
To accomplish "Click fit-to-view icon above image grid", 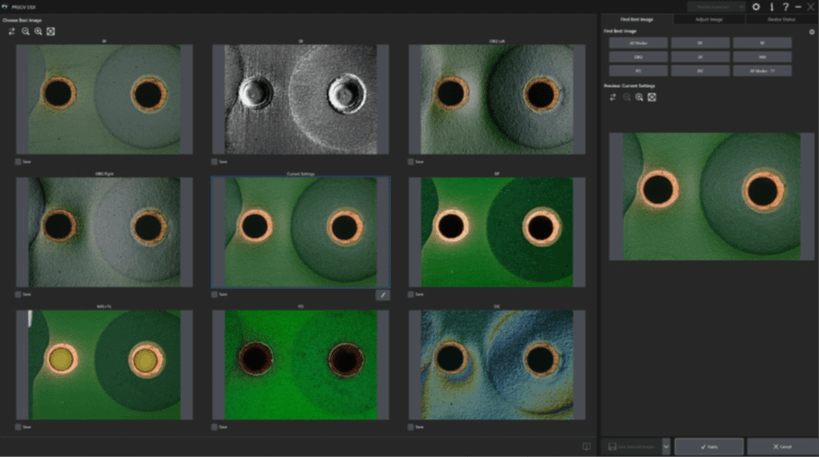I will coord(51,31).
